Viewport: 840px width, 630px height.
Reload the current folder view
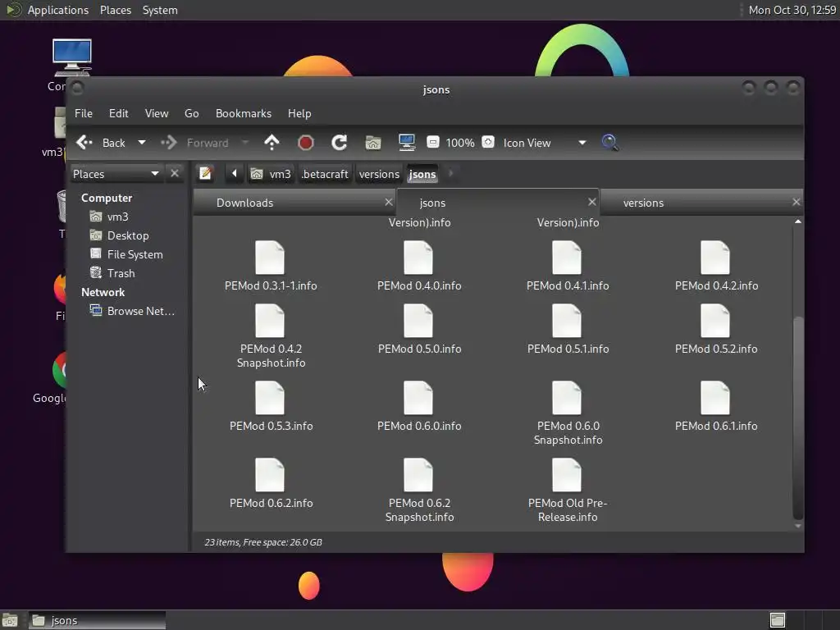coord(339,143)
